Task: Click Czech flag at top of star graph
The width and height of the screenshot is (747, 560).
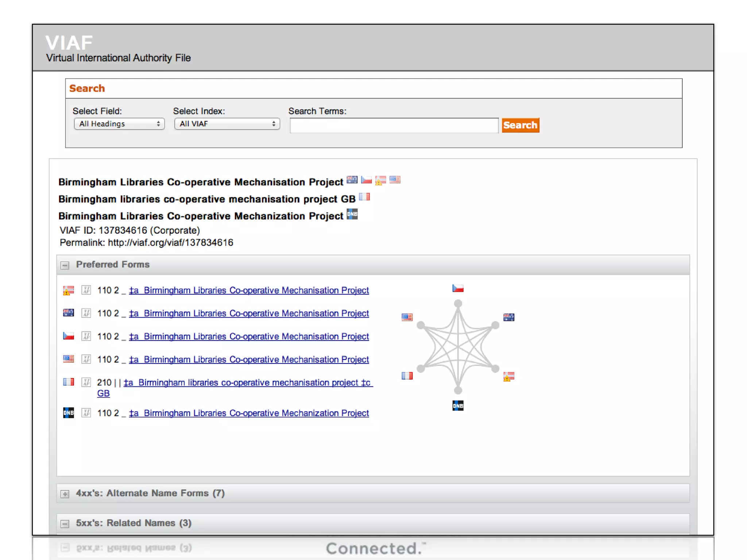Action: [458, 288]
